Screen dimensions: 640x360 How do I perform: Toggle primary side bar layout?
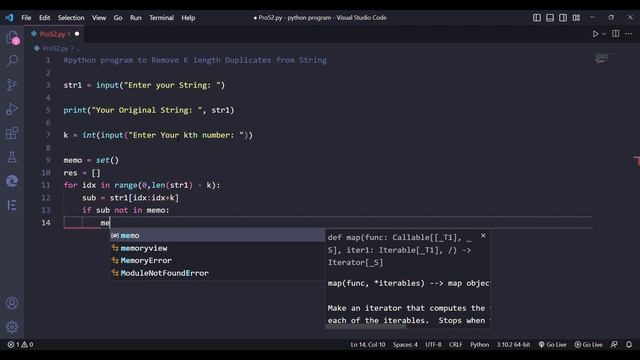point(537,18)
